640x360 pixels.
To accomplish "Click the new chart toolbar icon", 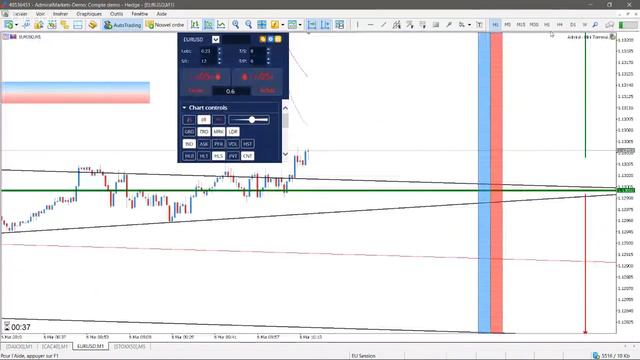I will pyautogui.click(x=9, y=25).
